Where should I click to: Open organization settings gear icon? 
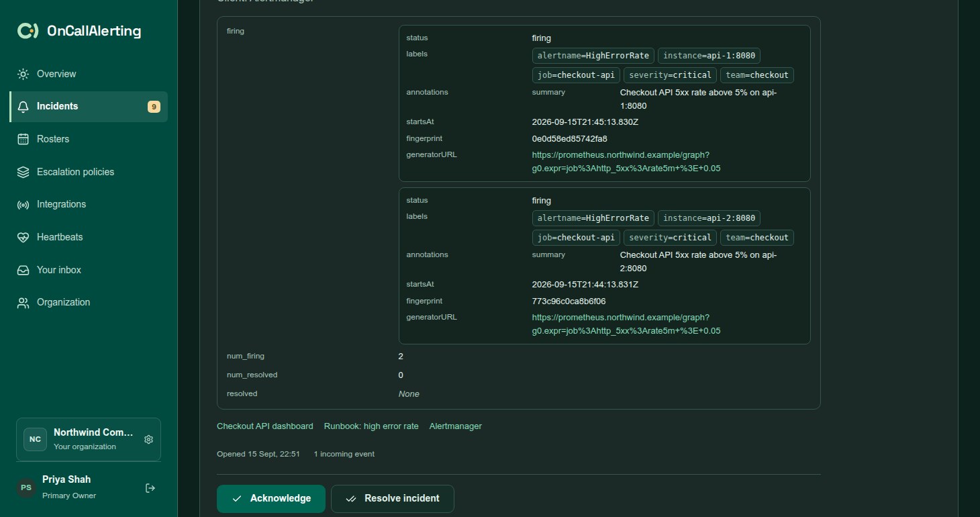[149, 439]
